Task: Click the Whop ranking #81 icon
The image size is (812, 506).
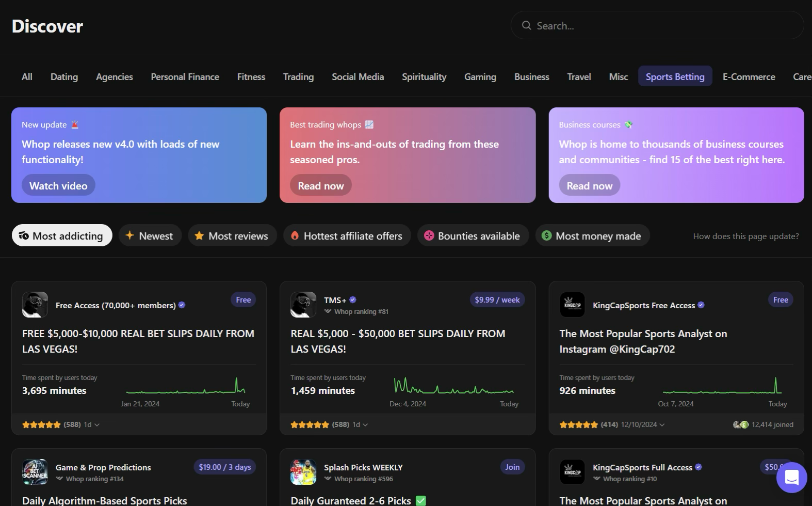Action: click(328, 311)
